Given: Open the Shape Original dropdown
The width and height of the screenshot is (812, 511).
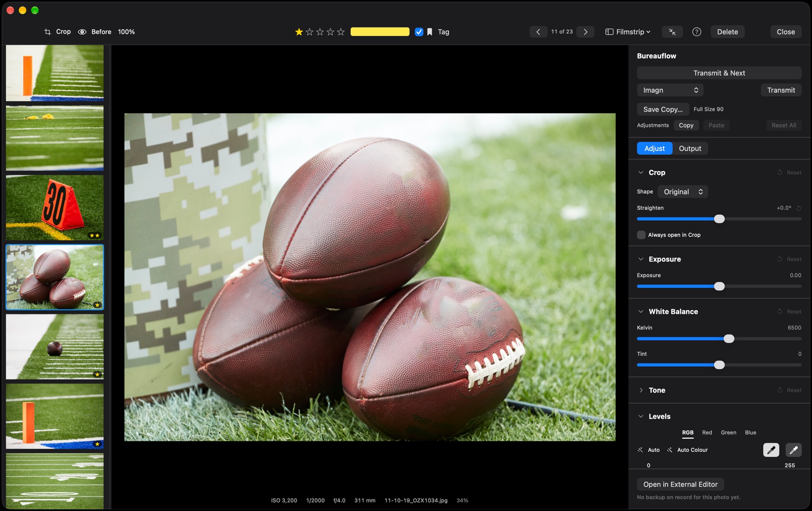Looking at the screenshot, I should (683, 191).
